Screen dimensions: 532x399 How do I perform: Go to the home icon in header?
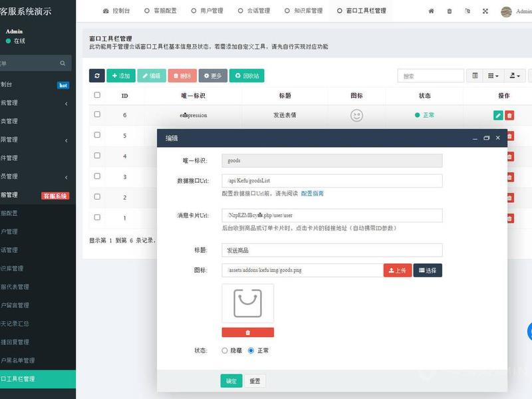[x=431, y=11]
